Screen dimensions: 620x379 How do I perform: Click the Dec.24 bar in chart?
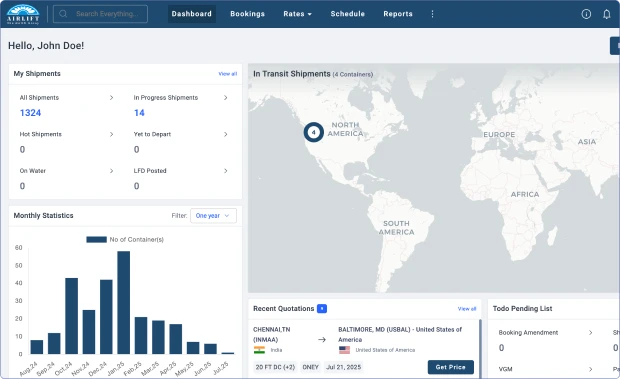pyautogui.click(x=106, y=317)
